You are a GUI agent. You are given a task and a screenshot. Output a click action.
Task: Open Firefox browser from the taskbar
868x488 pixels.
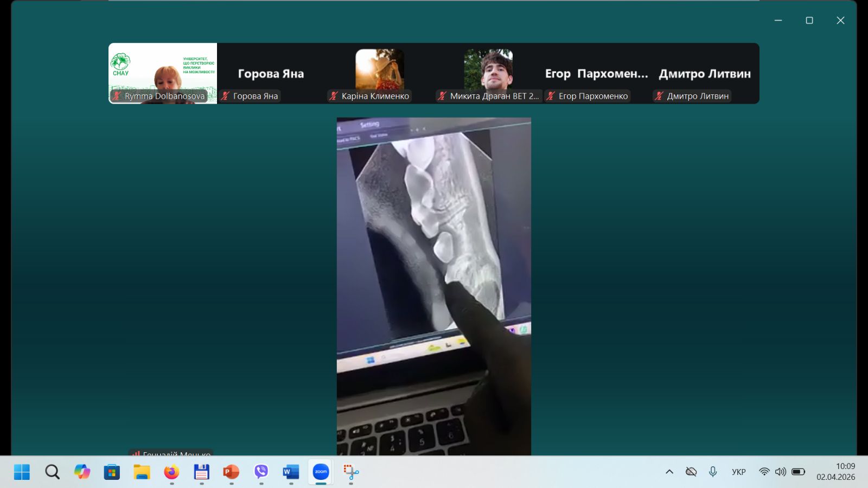(171, 472)
